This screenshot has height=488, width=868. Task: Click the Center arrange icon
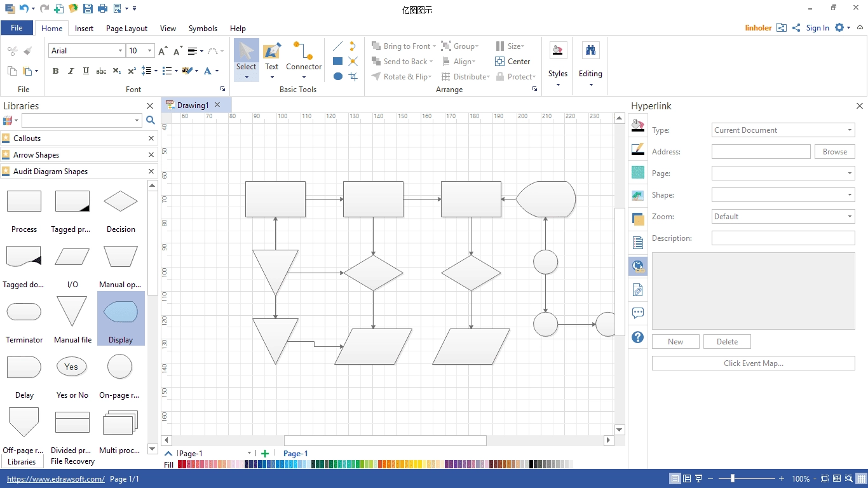click(x=512, y=62)
